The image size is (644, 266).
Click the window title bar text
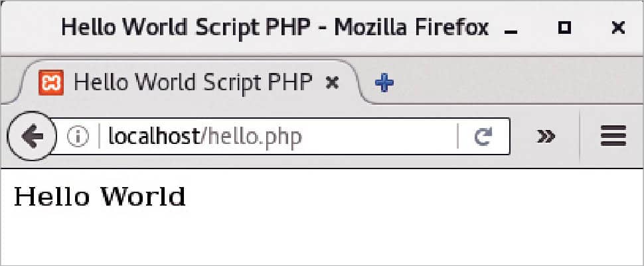tap(274, 28)
